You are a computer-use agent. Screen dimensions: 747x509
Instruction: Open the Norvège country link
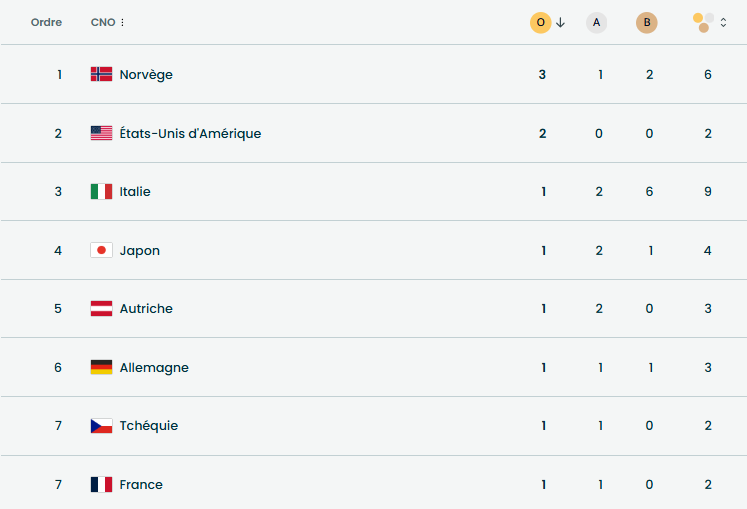coord(146,74)
